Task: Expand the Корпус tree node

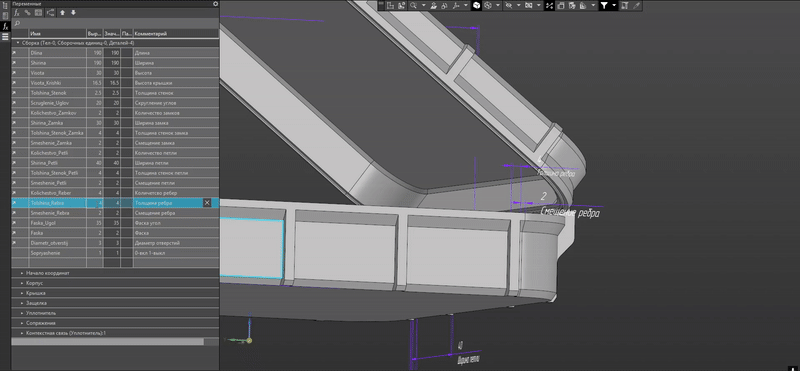Action: point(22,283)
